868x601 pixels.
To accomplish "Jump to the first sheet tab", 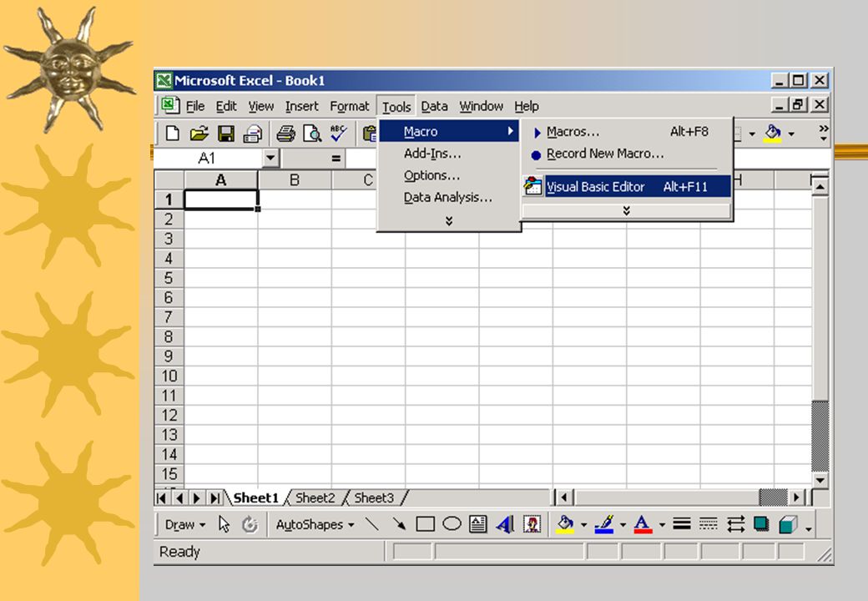I will [162, 498].
